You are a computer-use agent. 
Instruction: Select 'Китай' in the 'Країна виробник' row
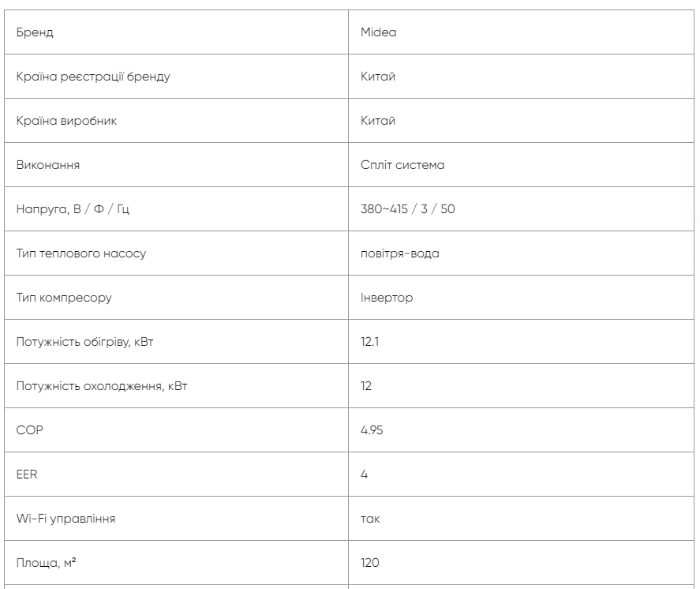click(378, 122)
